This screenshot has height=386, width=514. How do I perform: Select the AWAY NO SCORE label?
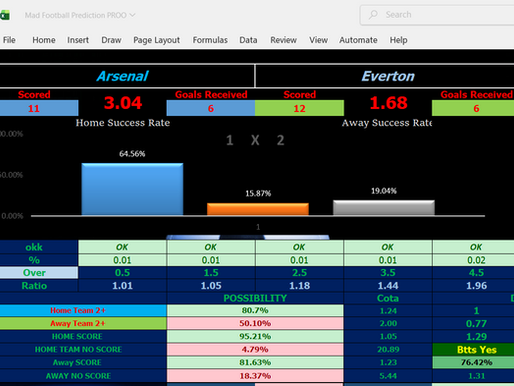[x=83, y=376]
